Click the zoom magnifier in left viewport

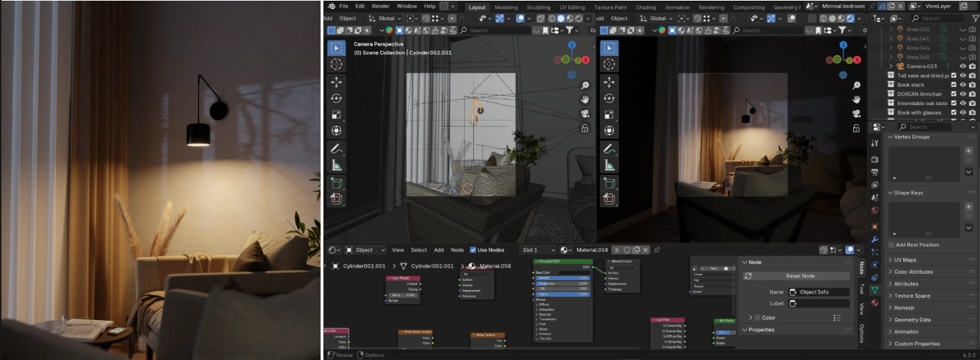coord(584,85)
